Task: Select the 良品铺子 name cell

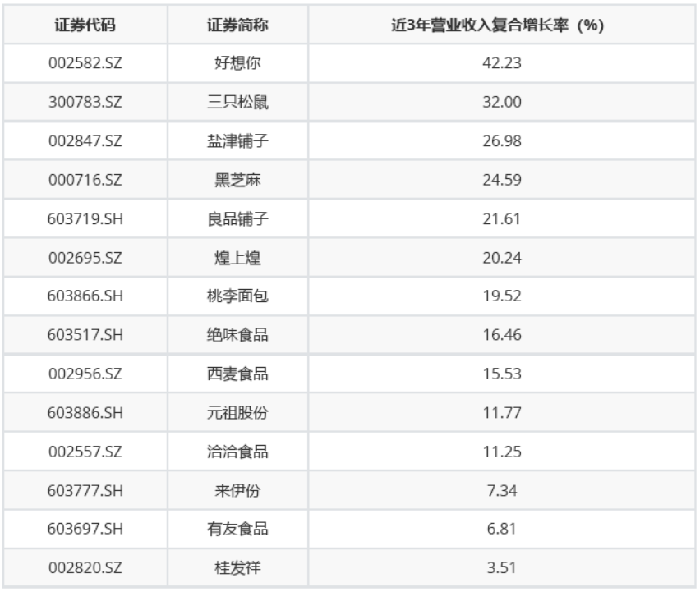Action: click(237, 218)
